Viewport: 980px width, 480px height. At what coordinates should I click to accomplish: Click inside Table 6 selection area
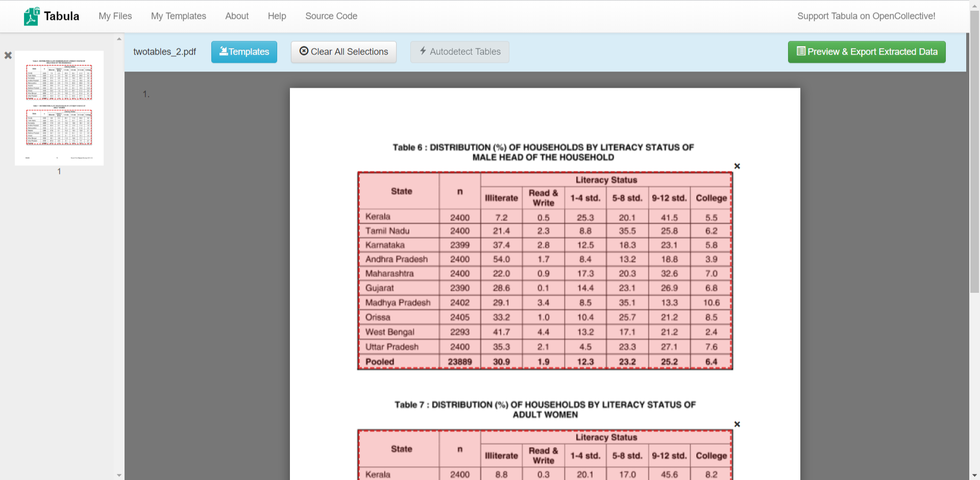click(545, 270)
